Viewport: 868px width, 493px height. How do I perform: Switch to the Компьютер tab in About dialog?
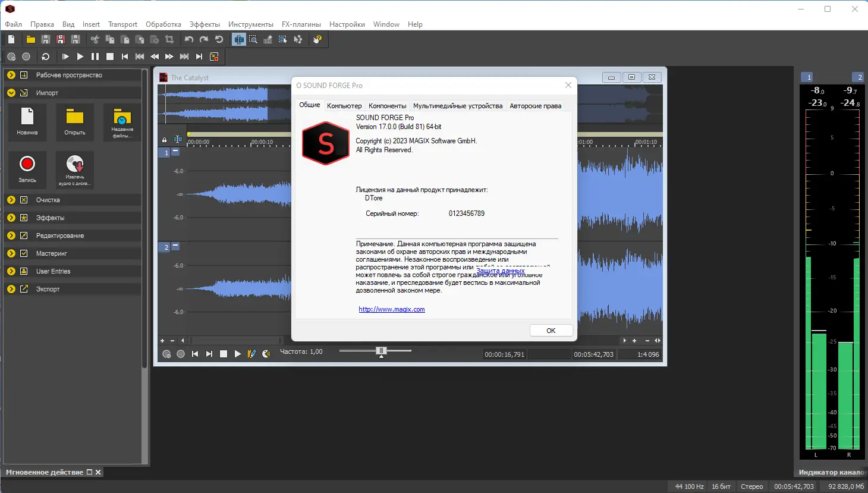pyautogui.click(x=345, y=106)
